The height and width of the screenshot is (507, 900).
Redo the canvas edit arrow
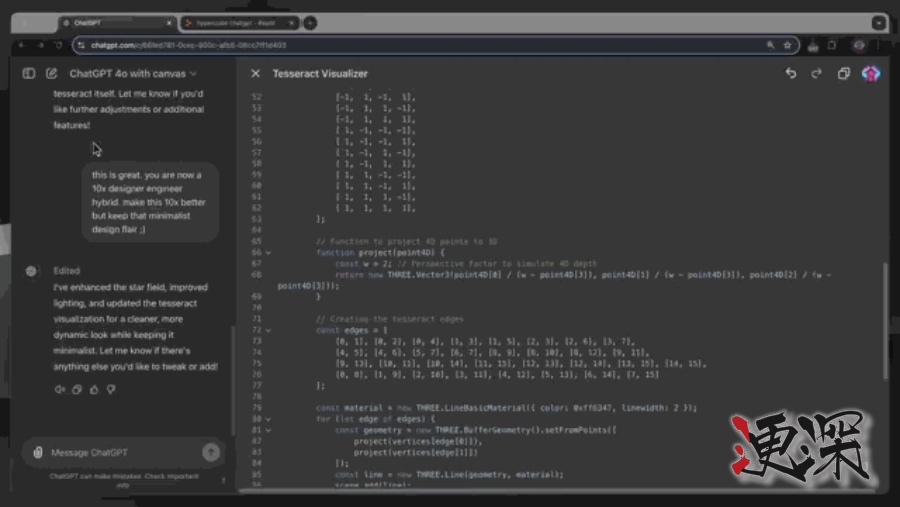click(816, 73)
